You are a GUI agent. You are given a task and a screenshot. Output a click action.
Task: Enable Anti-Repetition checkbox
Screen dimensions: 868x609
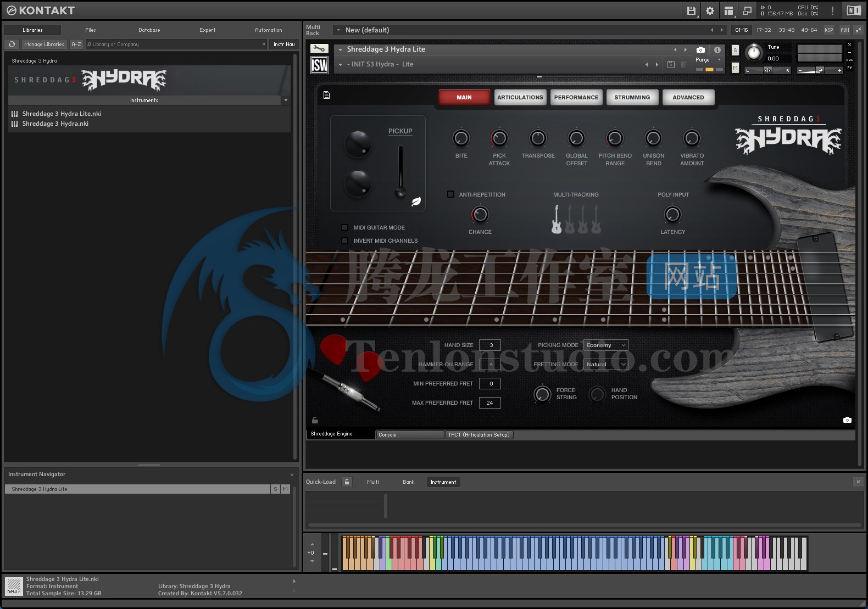coord(450,194)
